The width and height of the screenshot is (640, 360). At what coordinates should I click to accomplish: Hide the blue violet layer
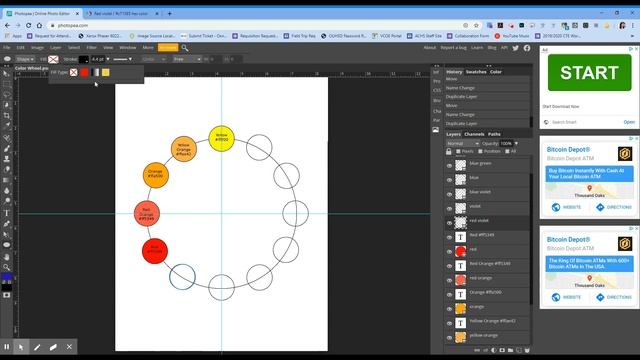coord(449,194)
